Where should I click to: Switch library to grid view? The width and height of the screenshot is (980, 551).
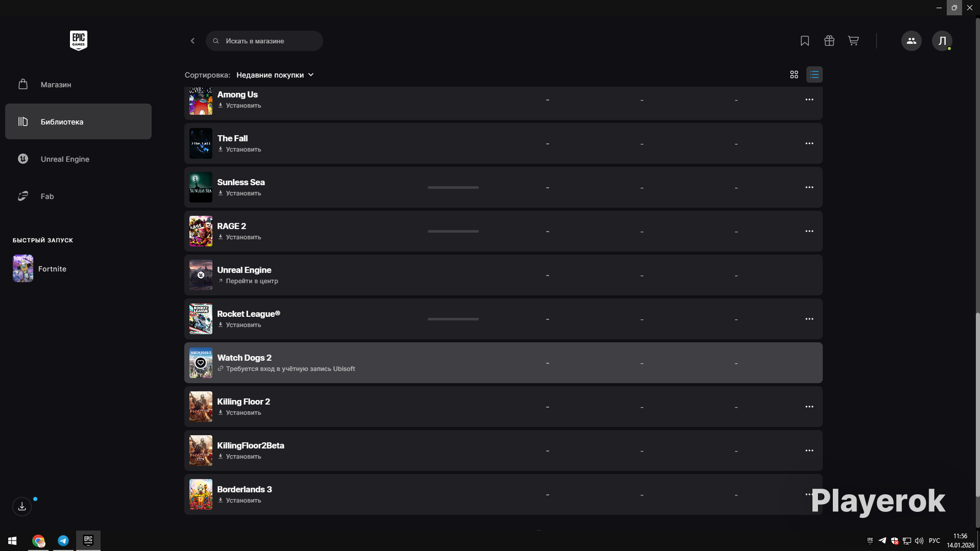click(794, 74)
